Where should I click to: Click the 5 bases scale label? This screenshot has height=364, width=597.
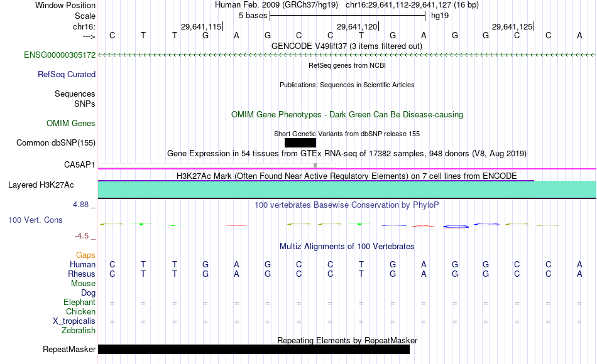coord(253,16)
